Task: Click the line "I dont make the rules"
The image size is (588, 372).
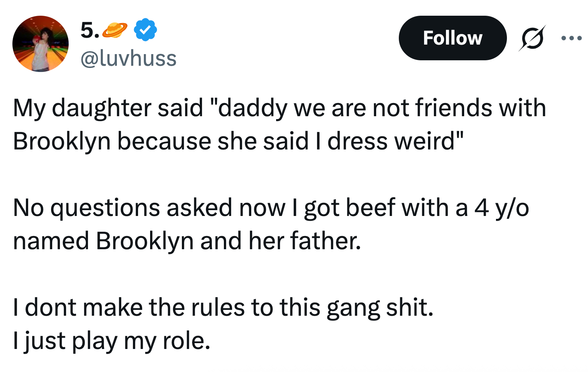Action: 223,307
